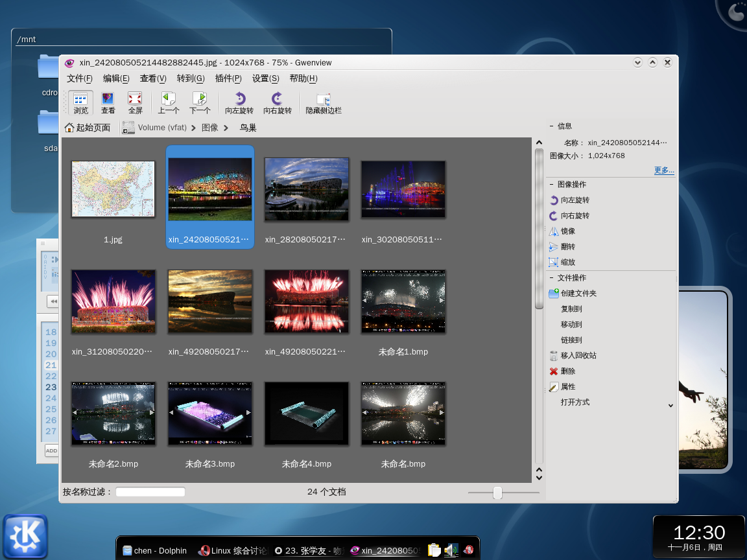Open the 查看(V) menu

pyautogui.click(x=153, y=78)
